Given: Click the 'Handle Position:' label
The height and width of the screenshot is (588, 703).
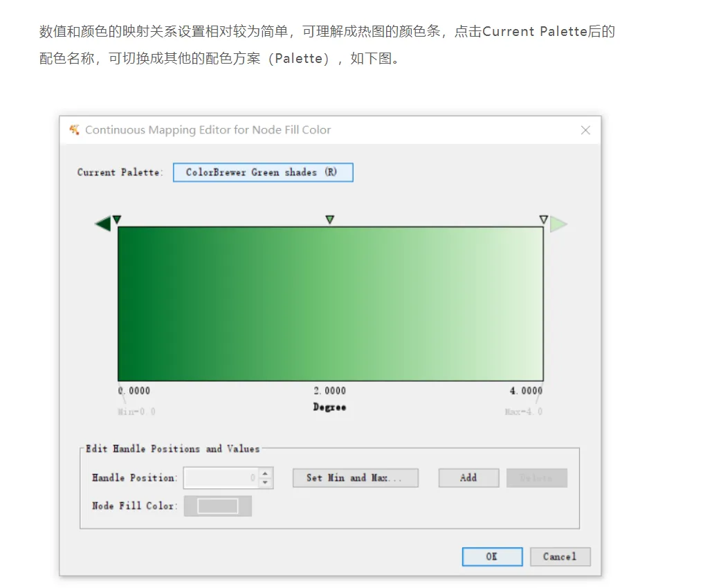Looking at the screenshot, I should pyautogui.click(x=135, y=478).
